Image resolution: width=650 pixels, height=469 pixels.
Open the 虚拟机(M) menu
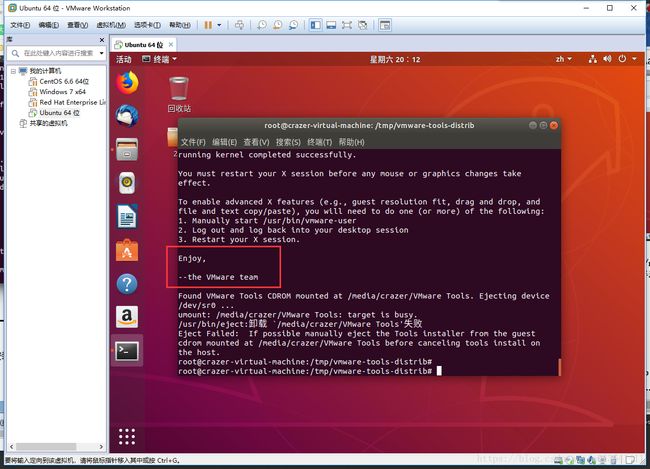(x=111, y=25)
